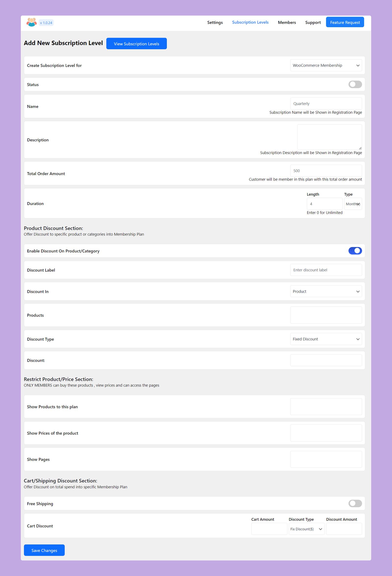392x576 pixels.
Task: Open the Settings tab
Action: [215, 22]
